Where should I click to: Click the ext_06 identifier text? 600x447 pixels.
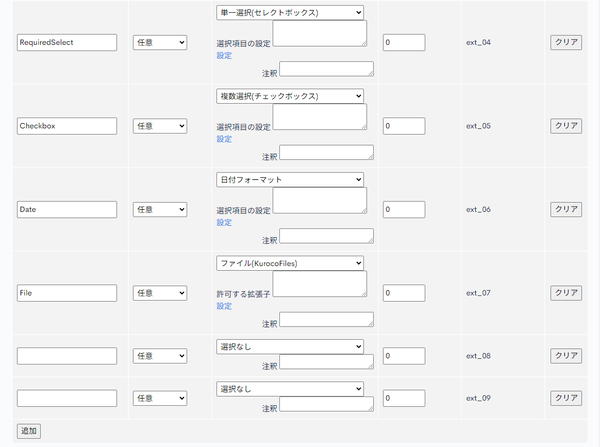coord(478,209)
